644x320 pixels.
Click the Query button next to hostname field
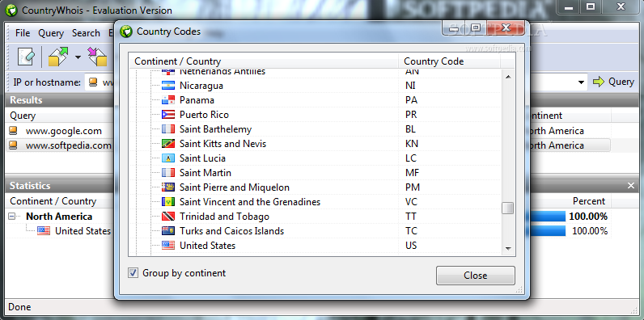[614, 82]
